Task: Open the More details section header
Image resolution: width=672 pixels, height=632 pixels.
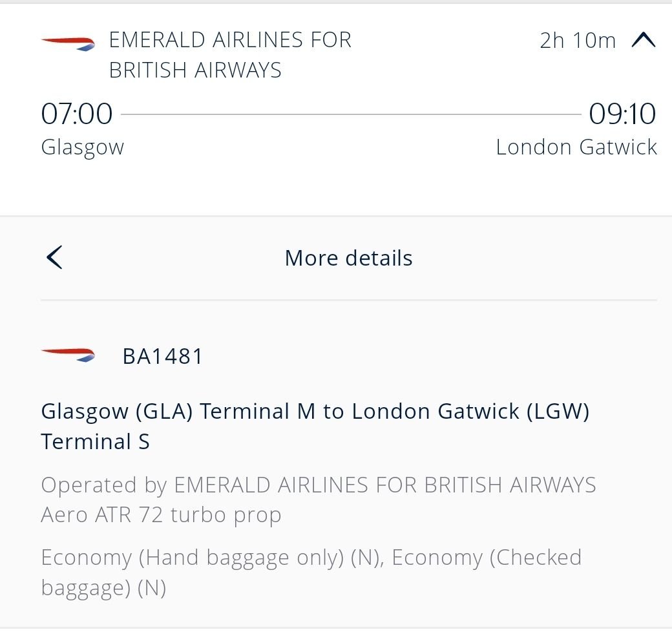Action: click(x=348, y=257)
